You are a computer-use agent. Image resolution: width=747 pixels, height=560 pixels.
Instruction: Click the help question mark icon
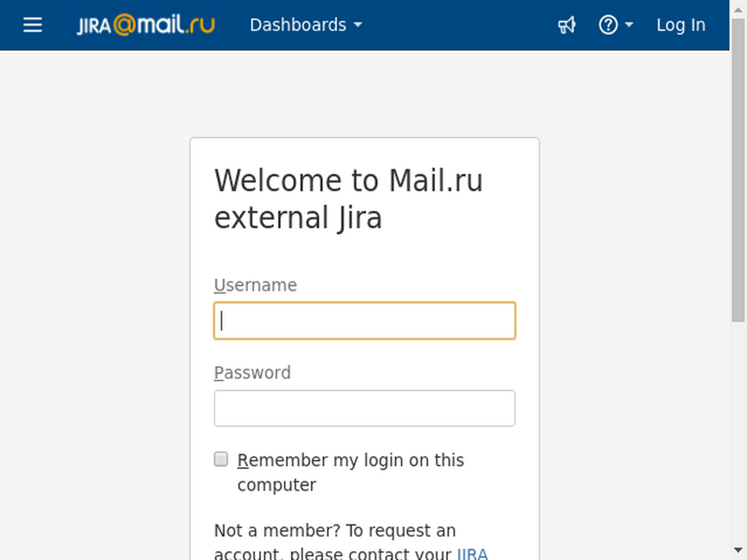coord(608,25)
